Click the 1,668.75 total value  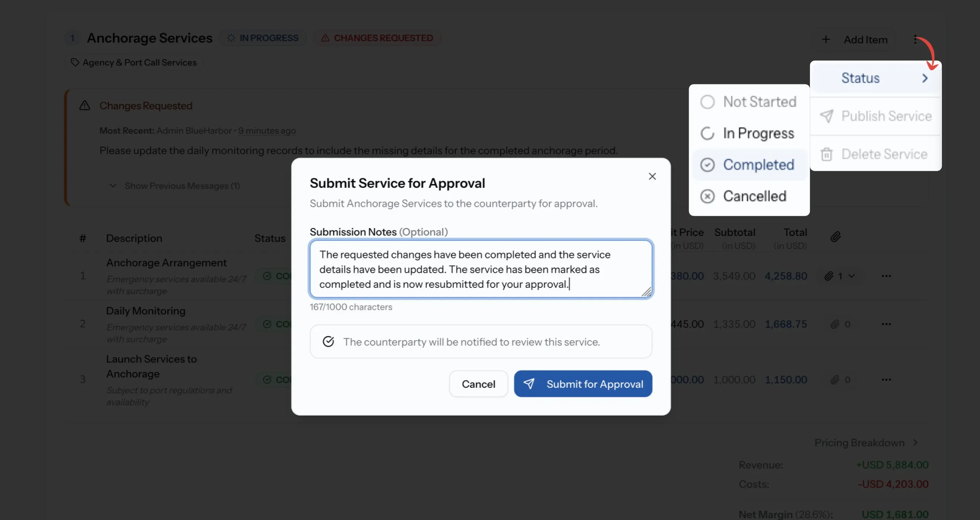pos(786,324)
